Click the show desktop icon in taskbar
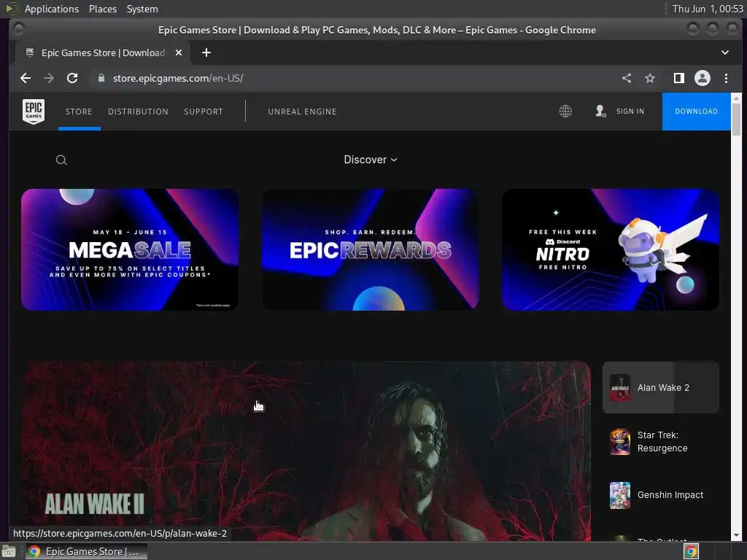This screenshot has width=747, height=560. coord(9,552)
